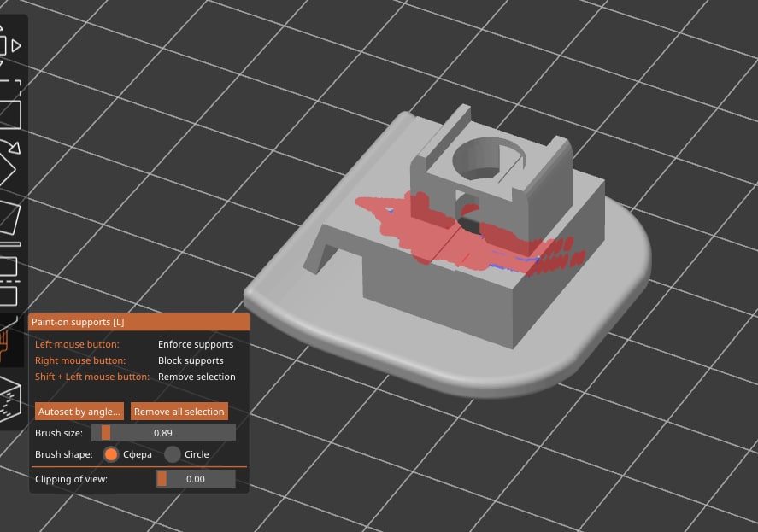Click the Right mouse button: label
758x532 pixels.
[x=80, y=360]
